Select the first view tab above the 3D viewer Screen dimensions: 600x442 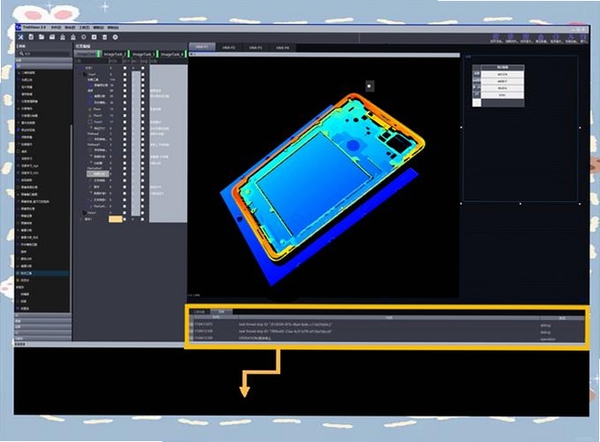[x=202, y=47]
